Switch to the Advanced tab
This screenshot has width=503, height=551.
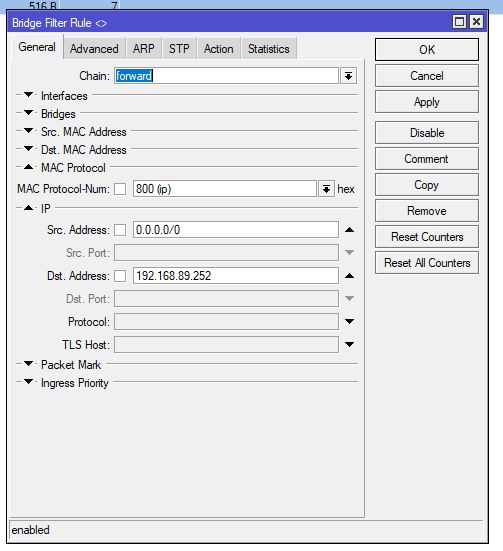94,49
